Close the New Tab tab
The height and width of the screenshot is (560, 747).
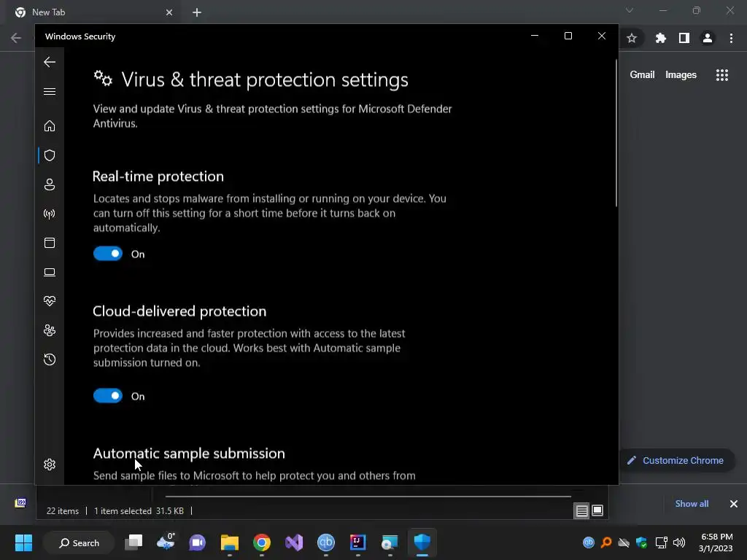[169, 12]
